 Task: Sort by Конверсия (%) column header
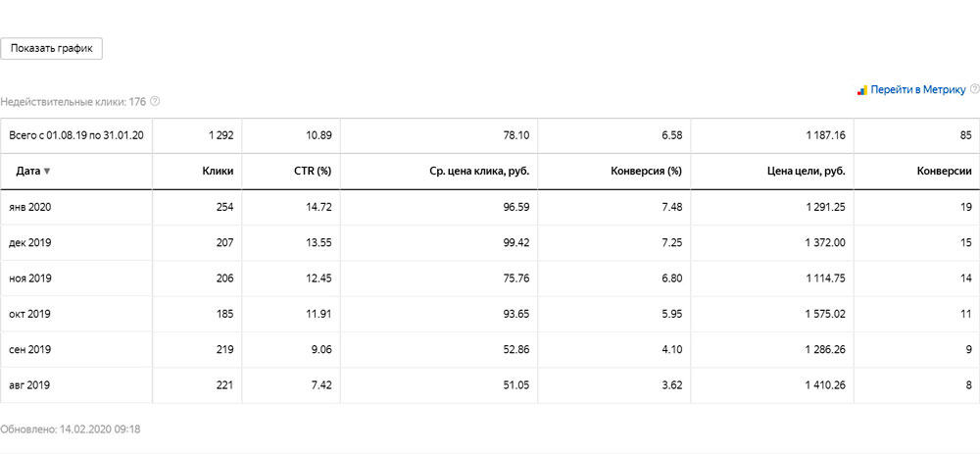pos(640,172)
